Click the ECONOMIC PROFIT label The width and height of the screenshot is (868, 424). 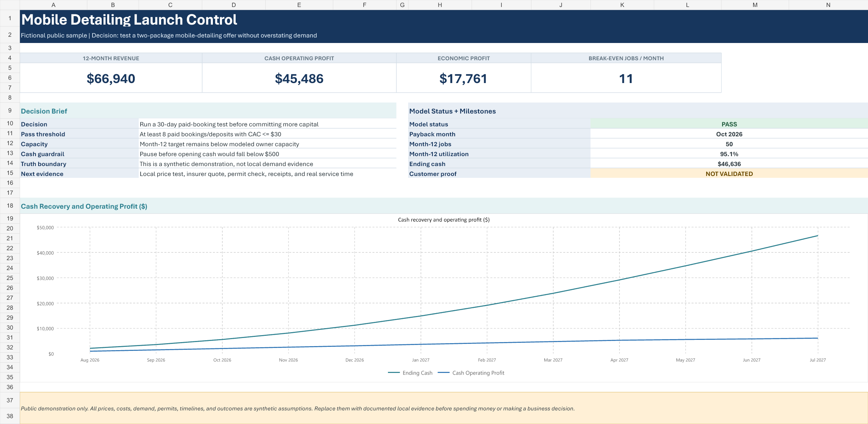[464, 58]
